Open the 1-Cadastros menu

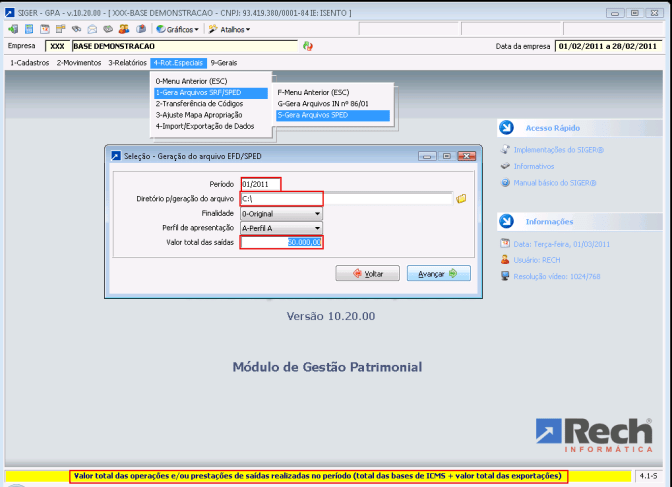[30, 63]
